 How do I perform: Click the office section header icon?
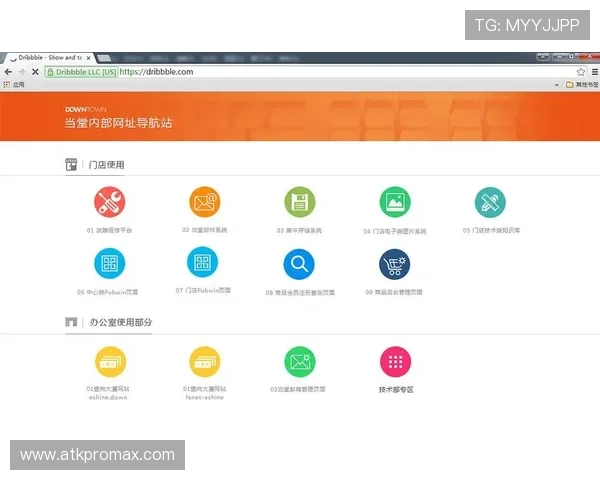pyautogui.click(x=71, y=322)
